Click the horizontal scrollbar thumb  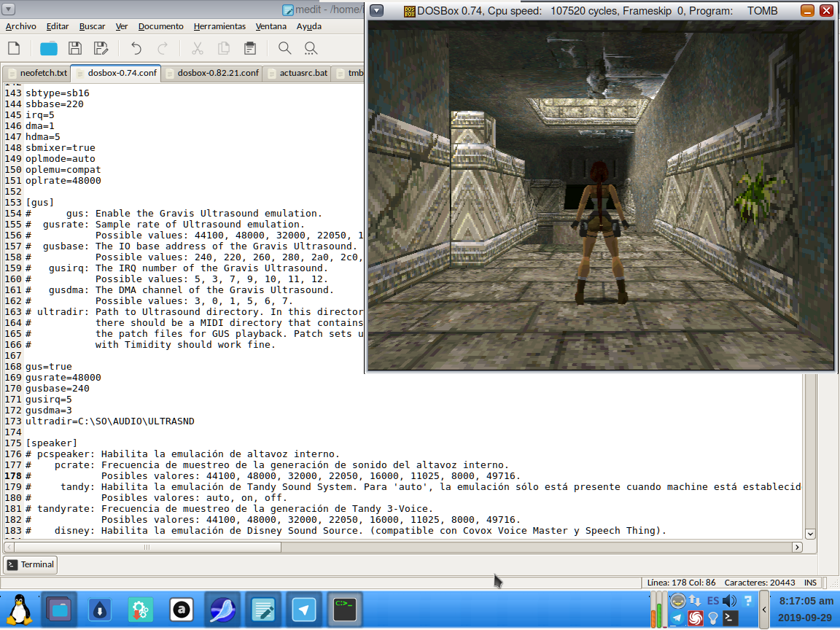[x=147, y=547]
